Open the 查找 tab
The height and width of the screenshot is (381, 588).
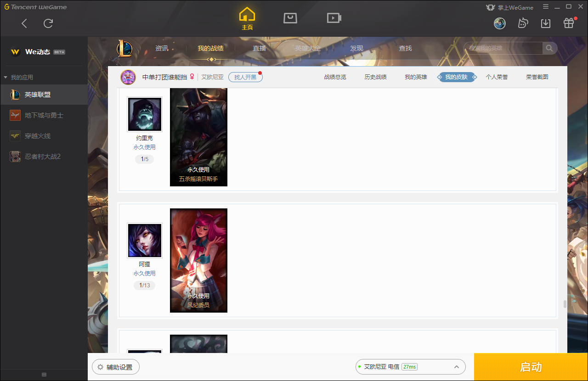tap(405, 48)
